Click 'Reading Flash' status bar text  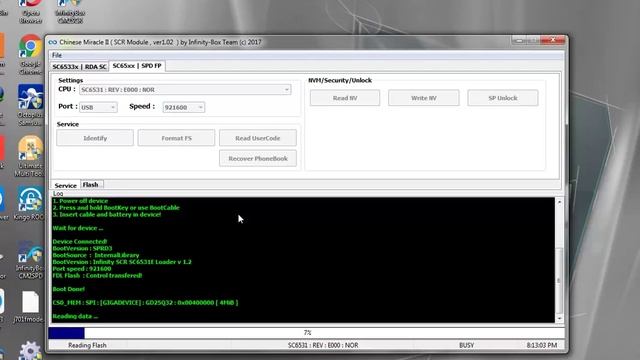point(87,345)
